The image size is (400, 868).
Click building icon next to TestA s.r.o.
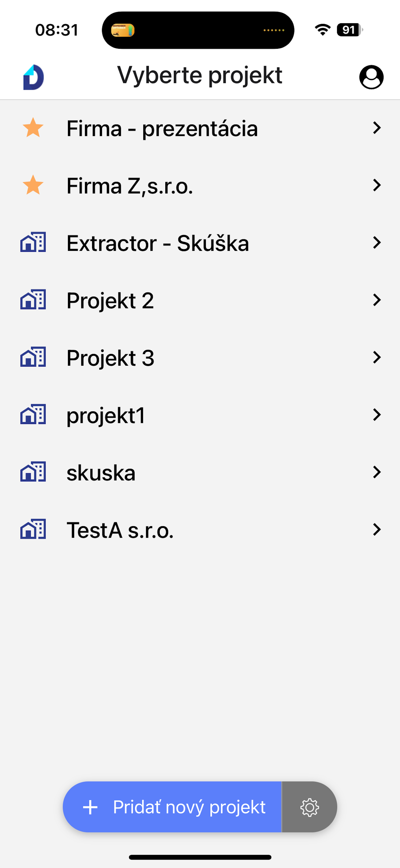[33, 529]
